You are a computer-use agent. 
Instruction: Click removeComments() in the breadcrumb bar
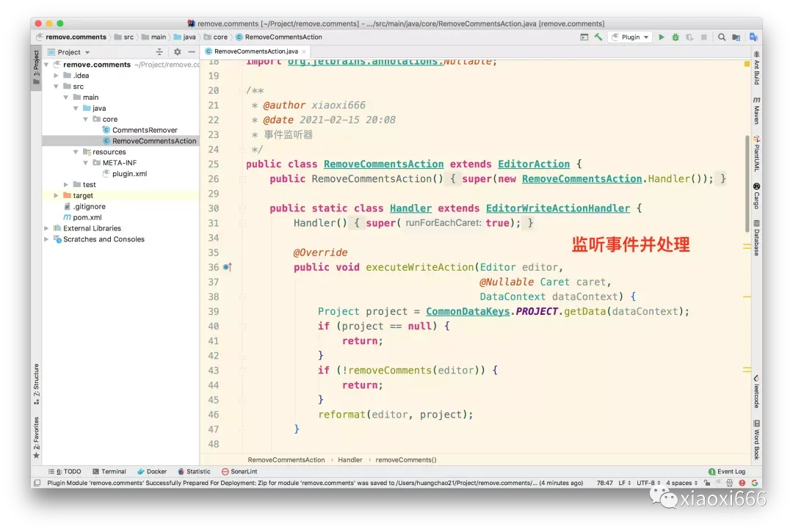tap(405, 459)
